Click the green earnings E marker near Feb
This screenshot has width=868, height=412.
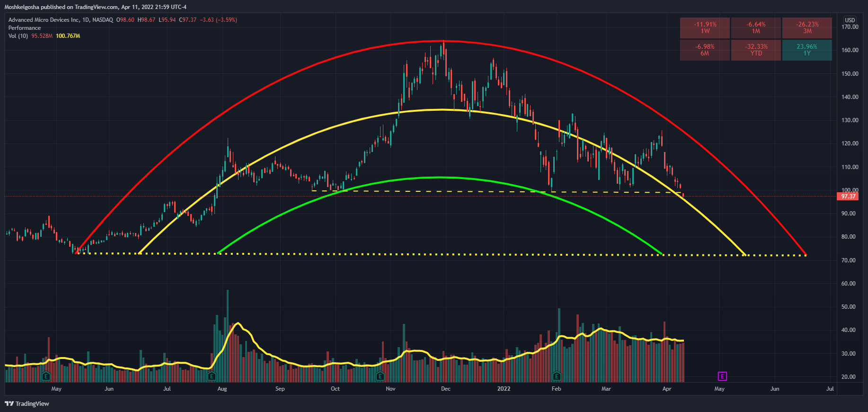[x=557, y=376]
